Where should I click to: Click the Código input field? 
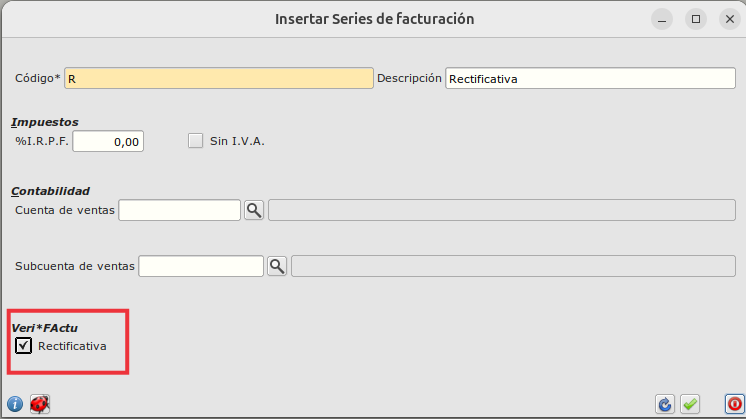218,78
